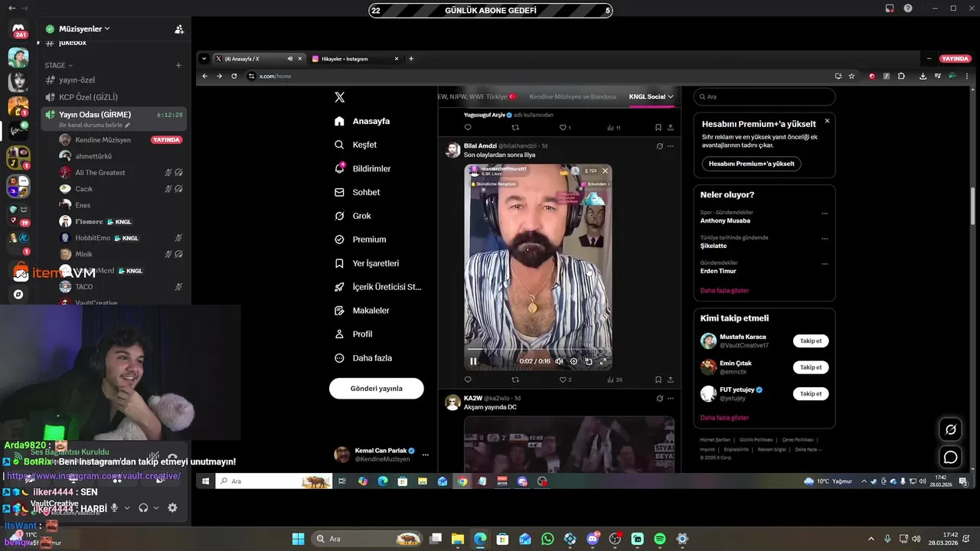Open video settings gear in player

coord(573,361)
